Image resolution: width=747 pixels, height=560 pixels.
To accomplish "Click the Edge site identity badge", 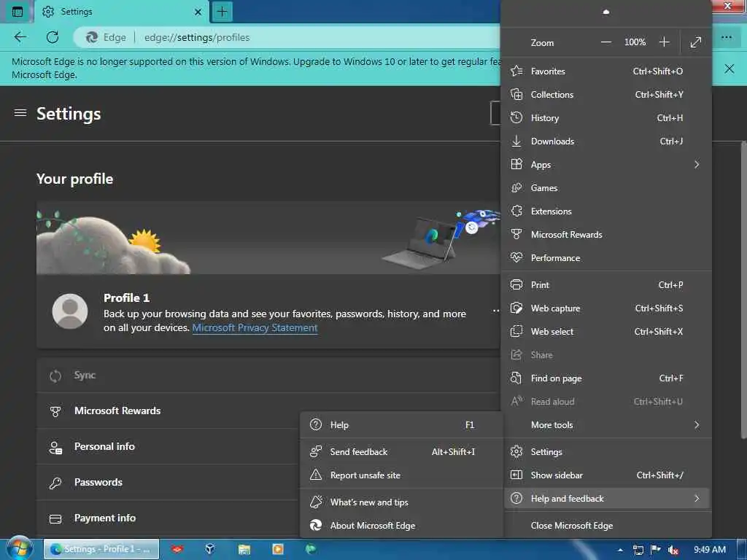I will tap(106, 37).
